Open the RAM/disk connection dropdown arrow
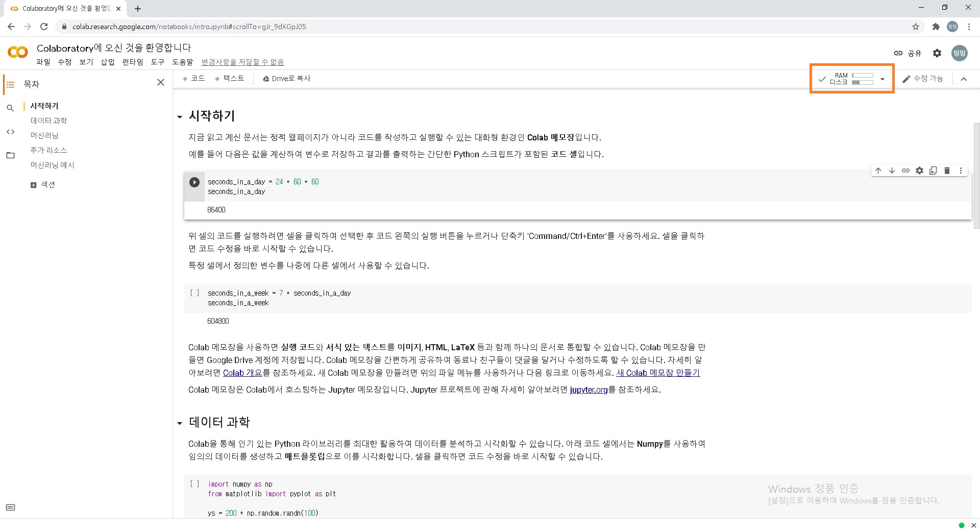The image size is (980, 531). tap(883, 79)
